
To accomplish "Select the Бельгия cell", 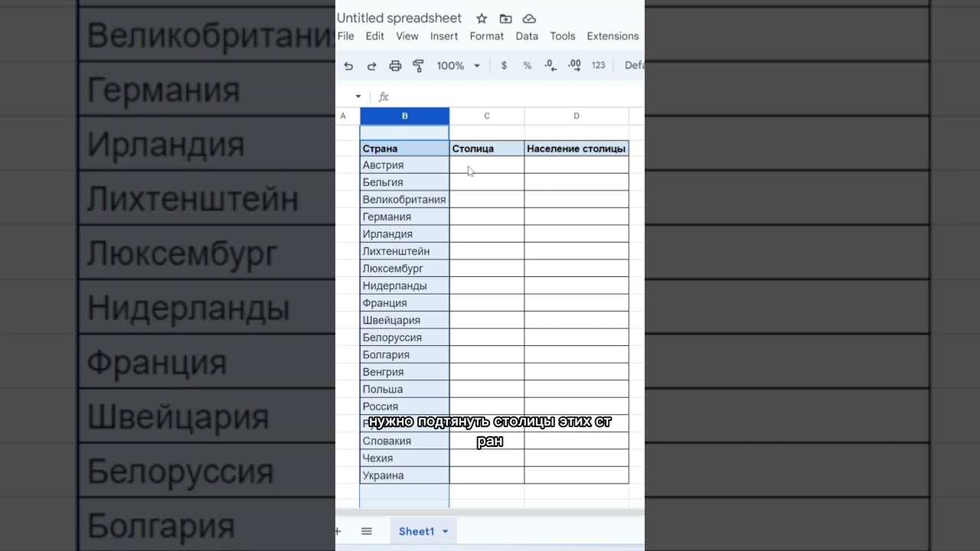I will point(404,182).
